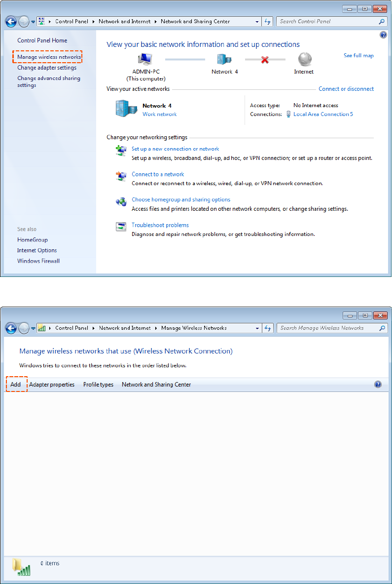Go to Control Panel Home
This screenshot has height=584, width=392.
[42, 40]
